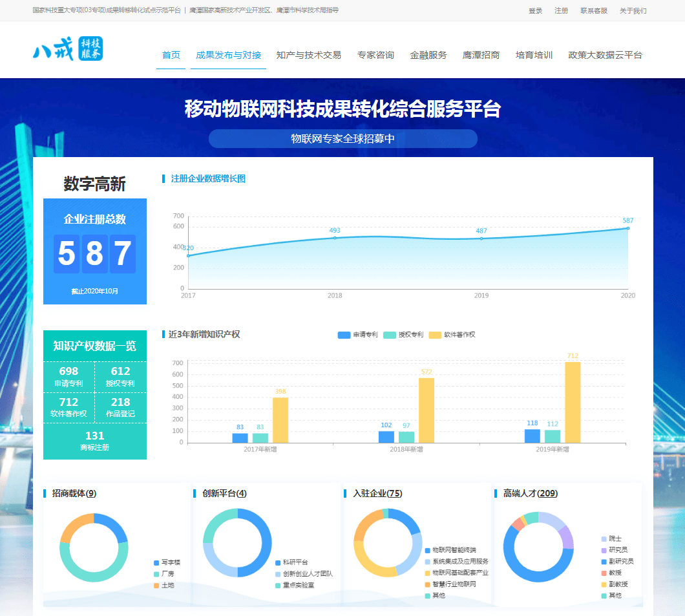Click the 2020 data point labeled 587
The image size is (685, 616).
click(x=627, y=228)
